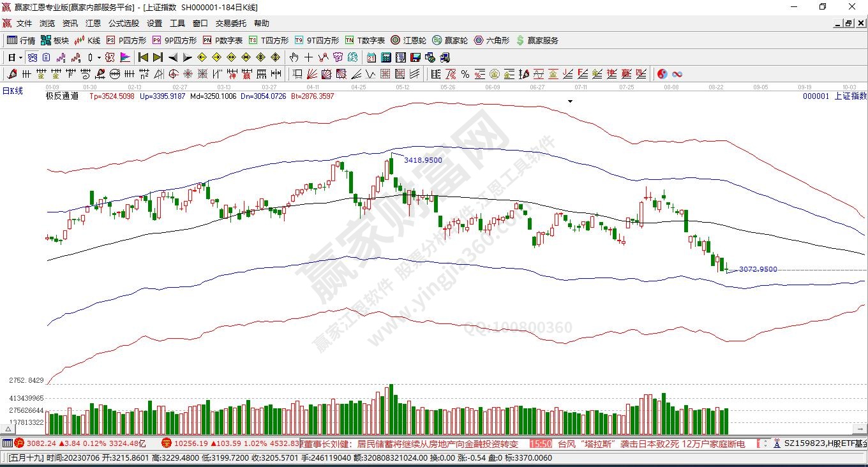Click the calculator icon in toolbar
This screenshot has width=868, height=467.
pos(385,57)
